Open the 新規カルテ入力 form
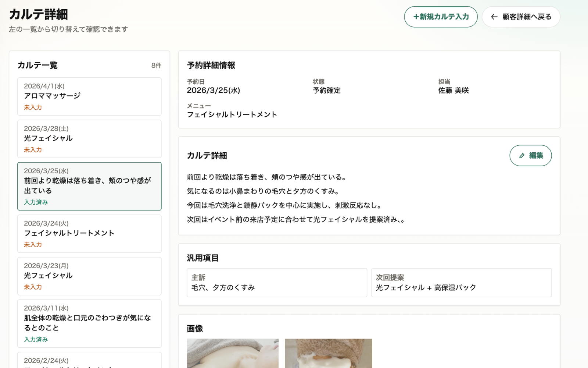 tap(441, 17)
